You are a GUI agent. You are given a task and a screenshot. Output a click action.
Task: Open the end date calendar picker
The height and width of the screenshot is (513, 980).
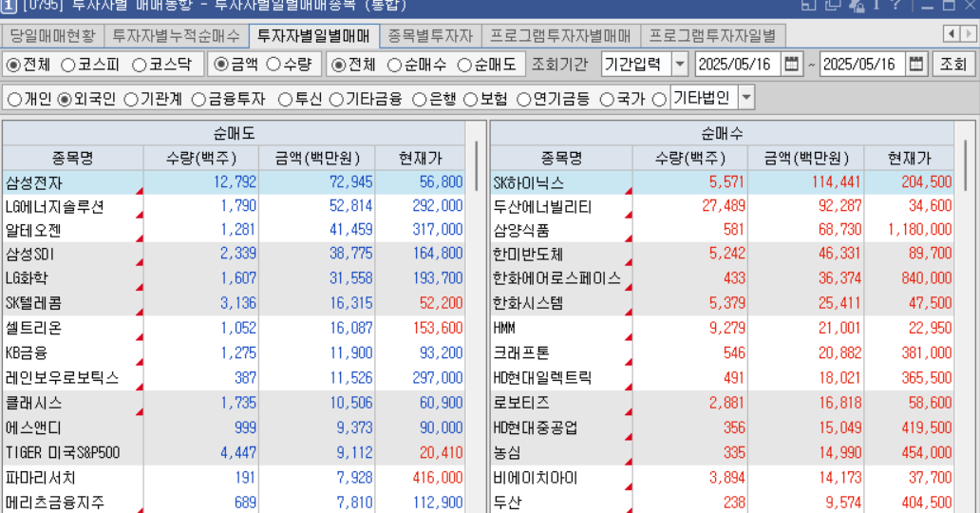tap(916, 65)
